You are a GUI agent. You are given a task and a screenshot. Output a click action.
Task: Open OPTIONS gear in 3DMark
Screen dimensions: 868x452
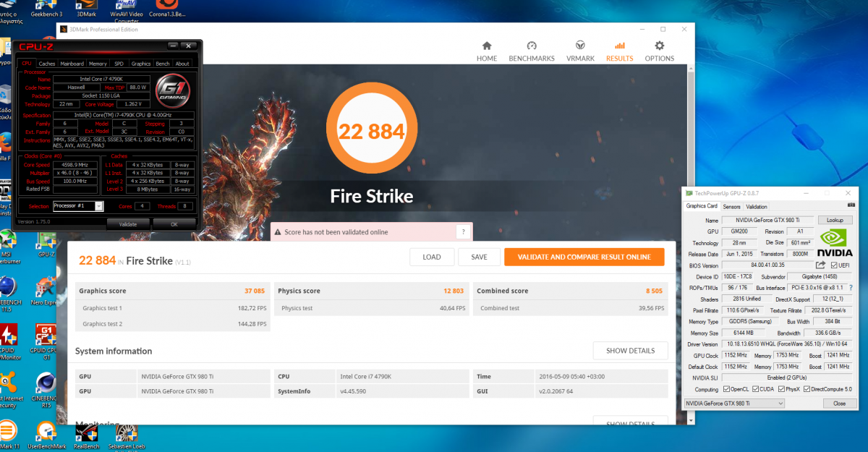pyautogui.click(x=660, y=51)
